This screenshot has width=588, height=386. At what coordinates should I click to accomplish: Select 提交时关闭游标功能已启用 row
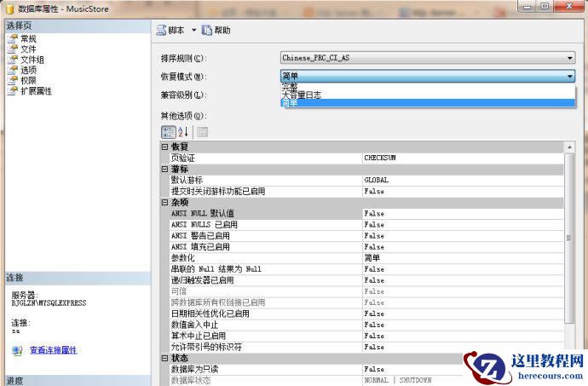click(366, 192)
